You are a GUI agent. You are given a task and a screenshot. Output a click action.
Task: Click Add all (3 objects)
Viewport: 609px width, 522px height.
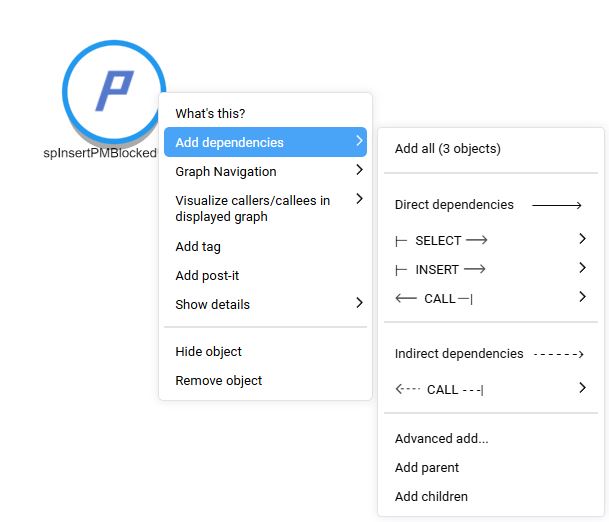[447, 149]
